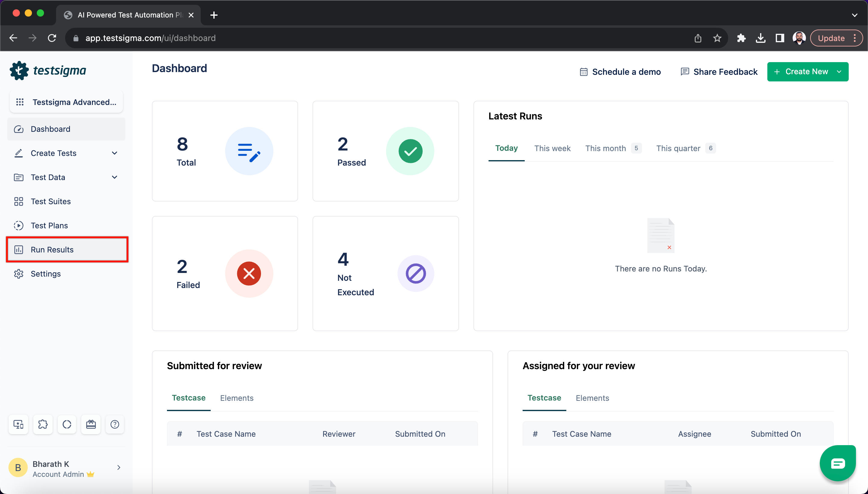
Task: Click the B avatar for Bharath K
Action: click(18, 467)
